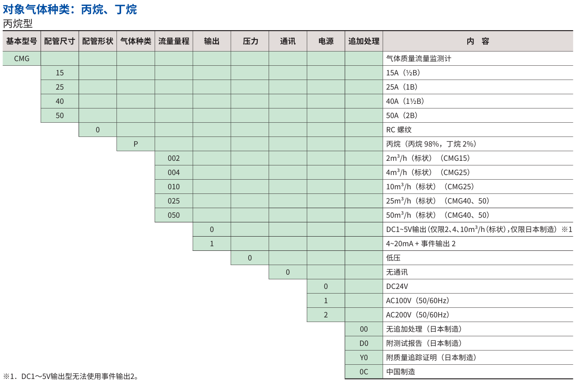Click the 4~20mA + 事件输出 2 description
Viewport: 588px width, 384px height.
point(421,244)
